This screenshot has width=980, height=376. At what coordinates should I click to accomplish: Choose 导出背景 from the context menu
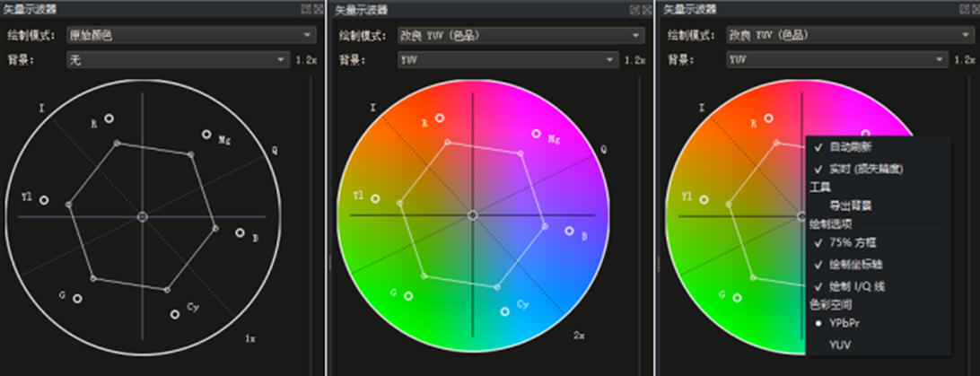(x=851, y=205)
